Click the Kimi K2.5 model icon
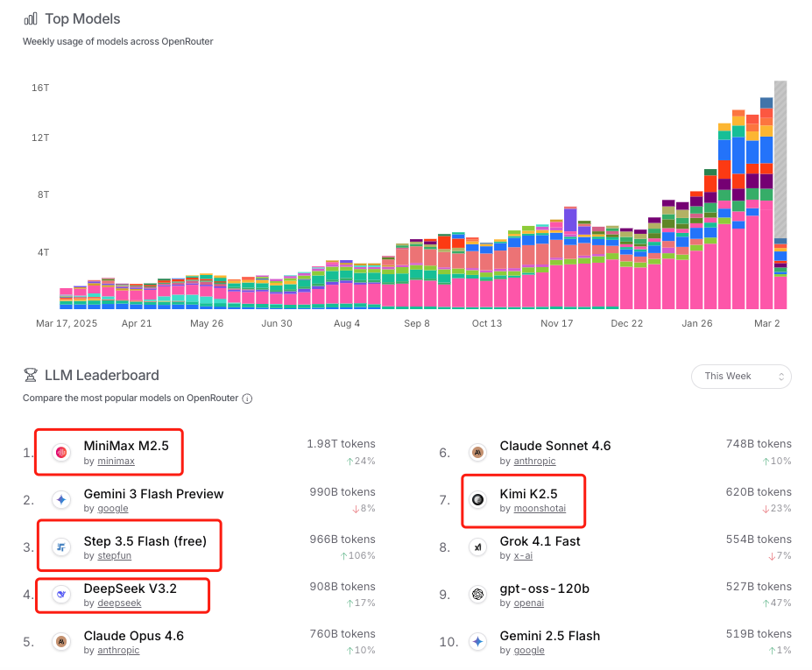Viewport: 812px width, 670px height. 477,500
